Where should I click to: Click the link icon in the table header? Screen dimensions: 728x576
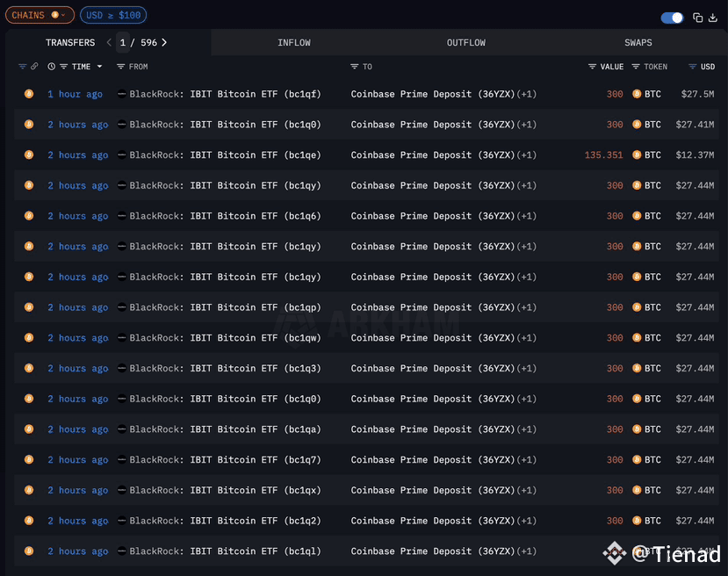[x=34, y=67]
